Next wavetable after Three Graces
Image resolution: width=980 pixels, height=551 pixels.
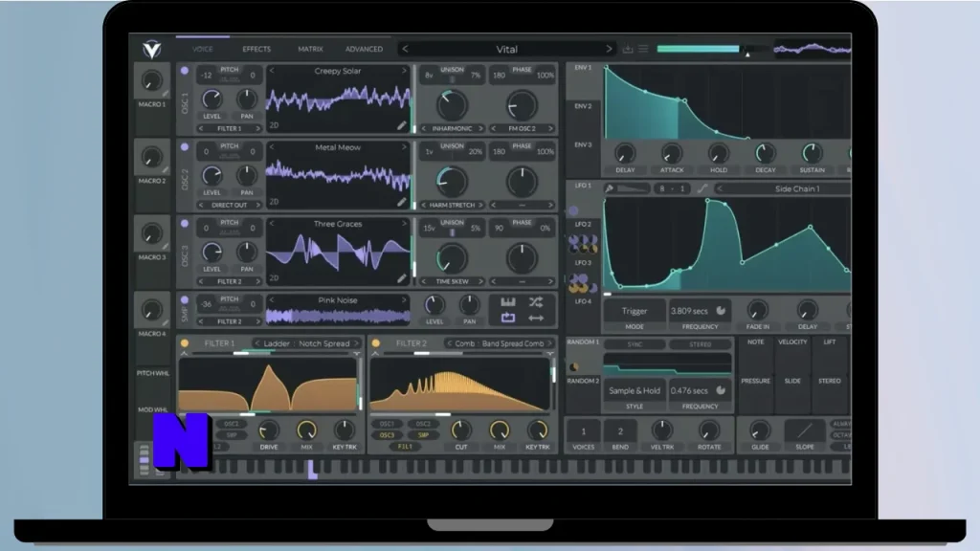(x=404, y=223)
